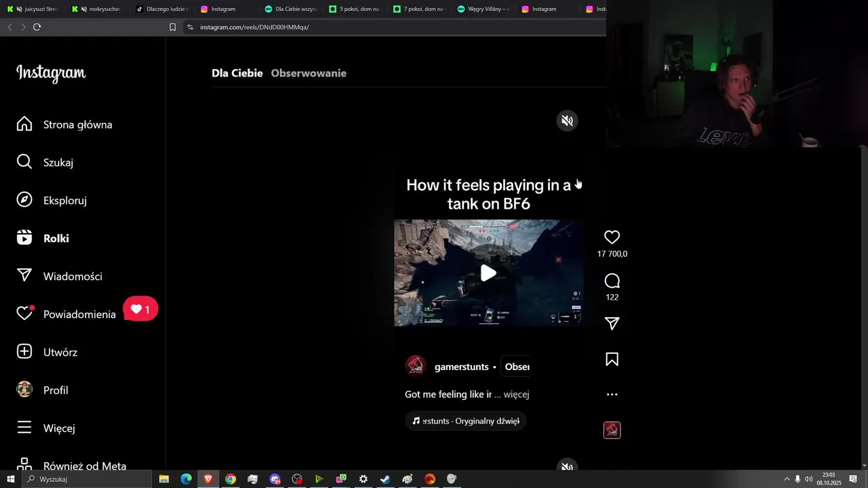
Task: Open Również od Meta apps
Action: coord(71,466)
